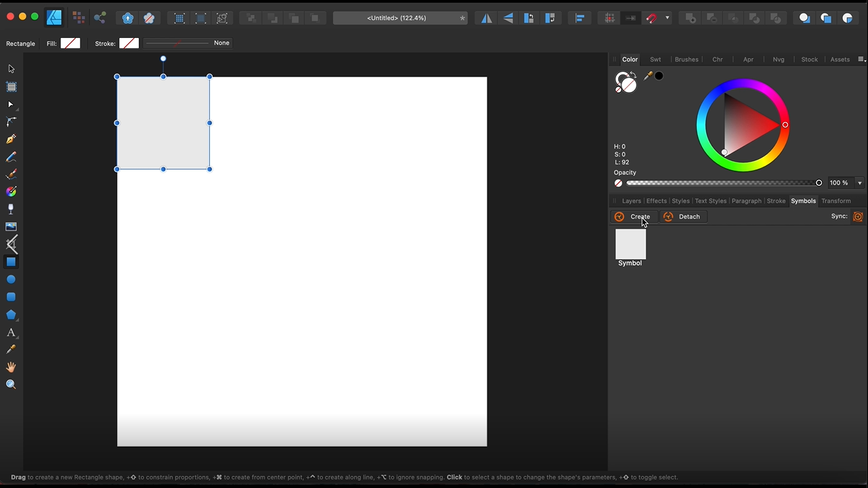868x488 pixels.
Task: Click Rotate Clockwise toolbar button
Action: [x=550, y=18]
